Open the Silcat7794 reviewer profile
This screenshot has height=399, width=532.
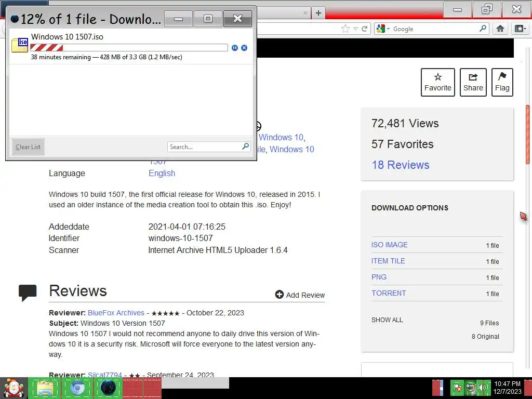(105, 375)
